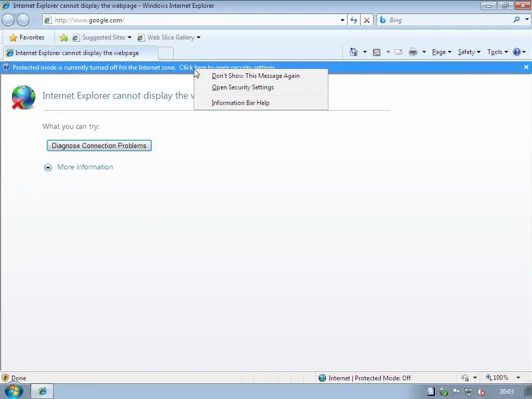Viewport: 532px width, 399px height.
Task: Click the Done status text
Action: (19, 378)
